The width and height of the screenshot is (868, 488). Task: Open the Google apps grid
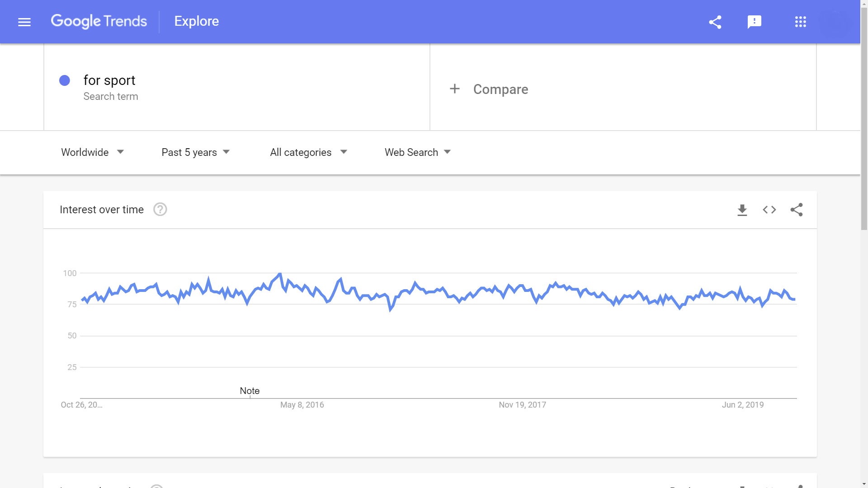tap(801, 22)
